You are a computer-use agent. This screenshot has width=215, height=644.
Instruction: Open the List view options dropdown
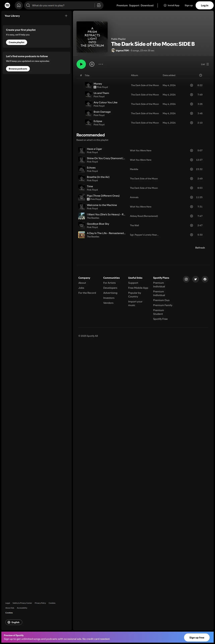[205, 64]
